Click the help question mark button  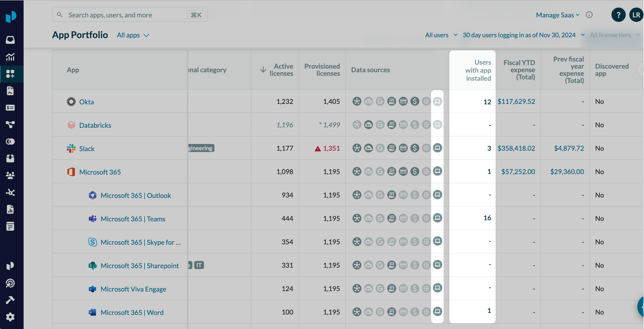[618, 15]
